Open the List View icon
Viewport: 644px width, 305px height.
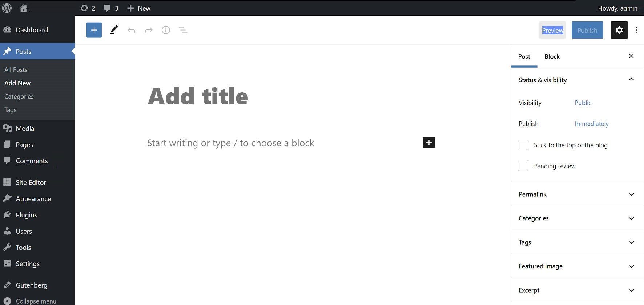[183, 30]
